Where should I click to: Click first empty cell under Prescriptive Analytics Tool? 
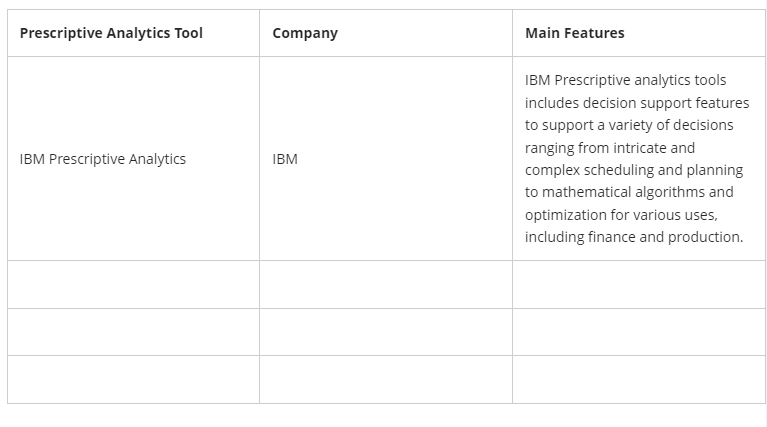[x=133, y=285]
